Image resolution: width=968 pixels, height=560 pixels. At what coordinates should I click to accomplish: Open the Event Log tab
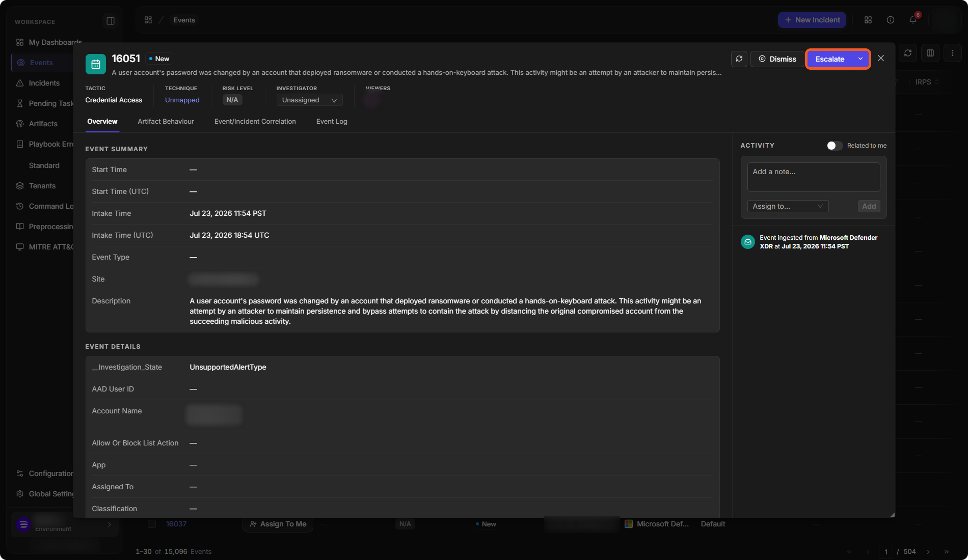point(332,122)
